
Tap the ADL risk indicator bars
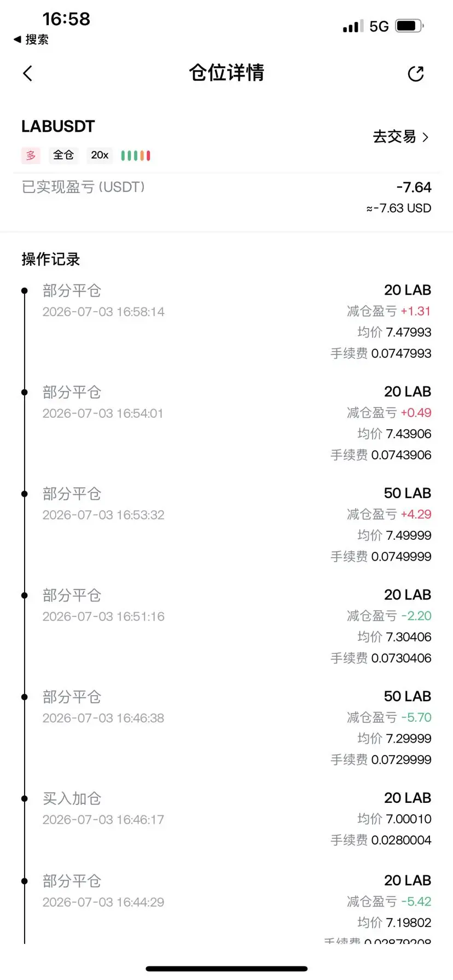pyautogui.click(x=136, y=156)
